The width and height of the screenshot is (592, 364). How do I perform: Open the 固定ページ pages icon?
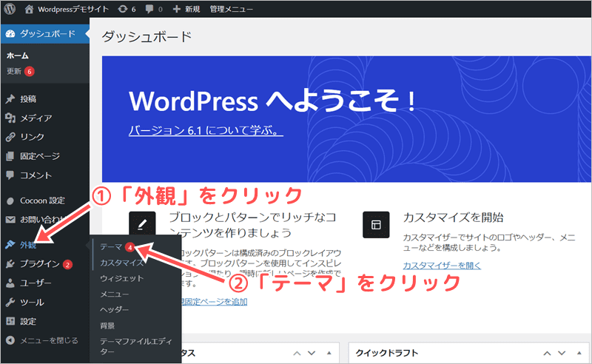(10, 156)
